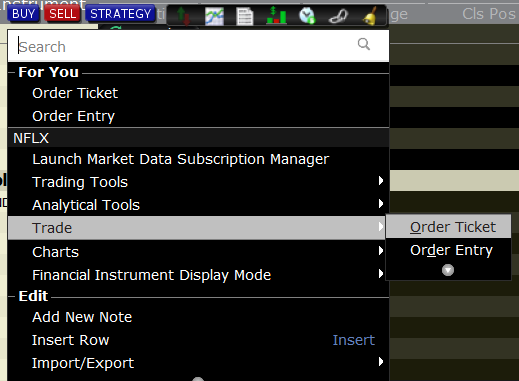Open the chart icon in toolbar
Viewport: 519px width, 381px height.
(x=214, y=16)
